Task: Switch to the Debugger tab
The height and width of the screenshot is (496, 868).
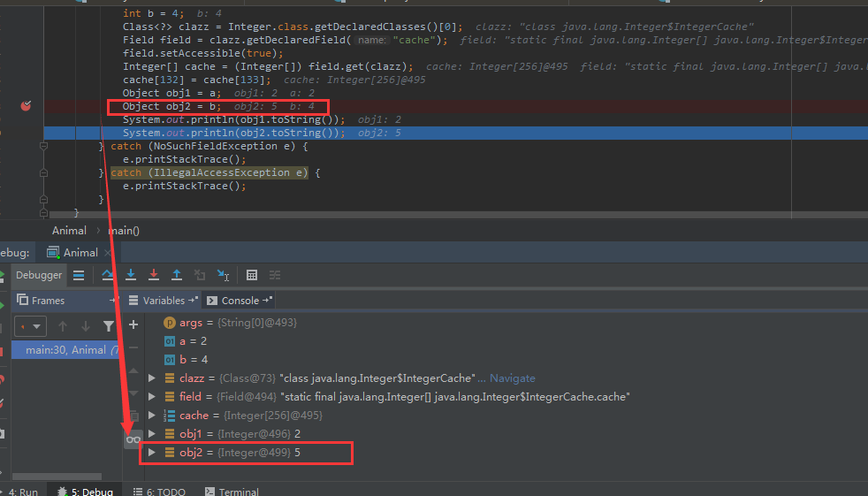Action: [39, 275]
